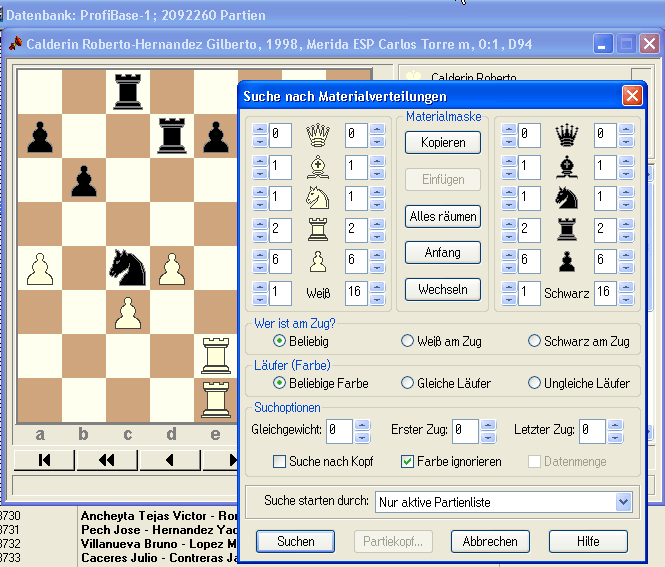This screenshot has height=567, width=665.
Task: Step back one move with left arrow
Action: 168,460
